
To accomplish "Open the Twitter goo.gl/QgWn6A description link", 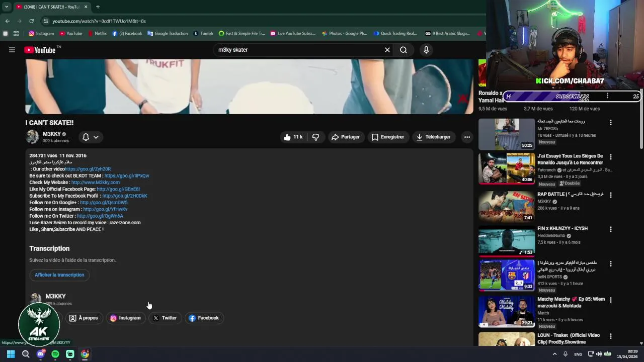I will pyautogui.click(x=100, y=216).
